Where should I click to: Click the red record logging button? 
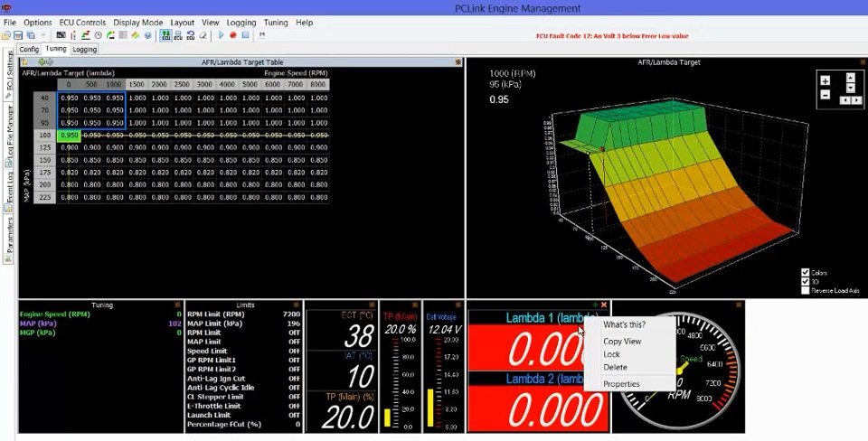coord(233,35)
